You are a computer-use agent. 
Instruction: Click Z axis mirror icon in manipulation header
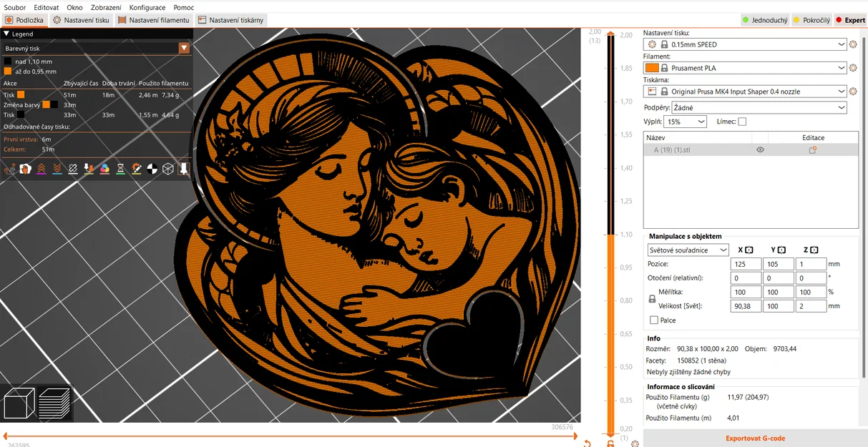[x=814, y=250]
